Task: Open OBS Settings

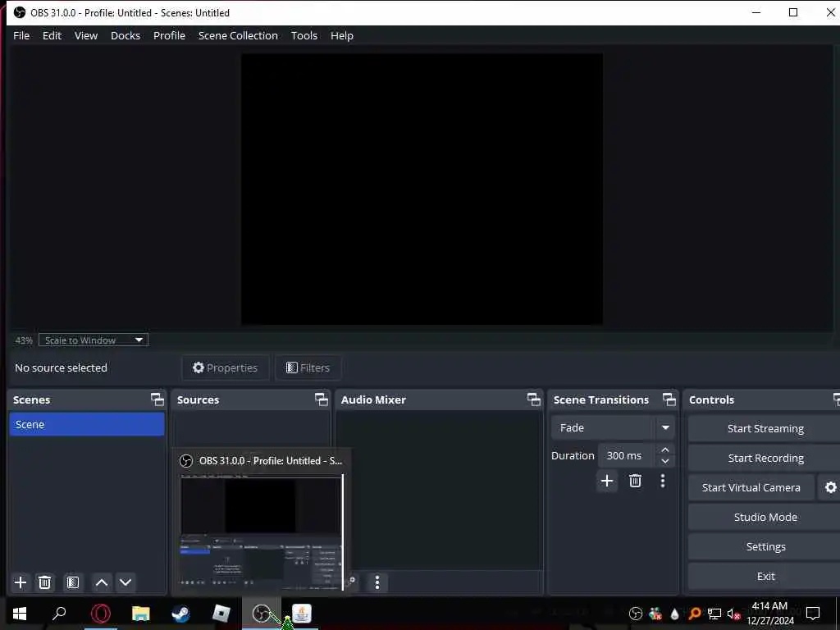Action: click(x=765, y=546)
